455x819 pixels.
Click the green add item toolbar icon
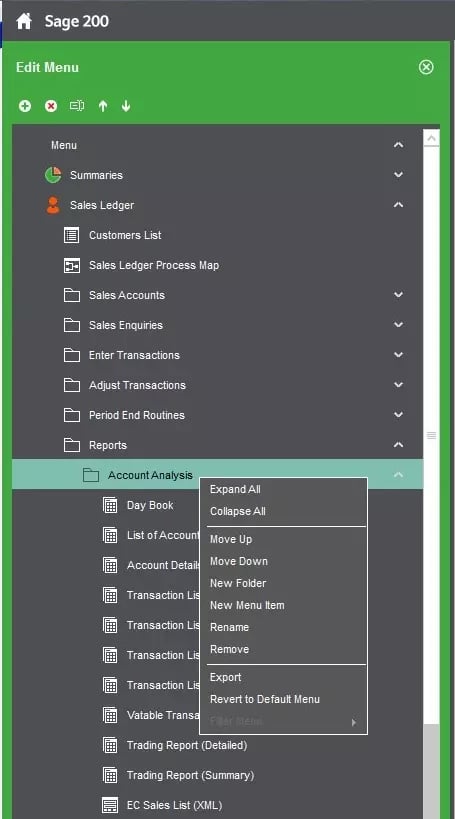(x=25, y=106)
